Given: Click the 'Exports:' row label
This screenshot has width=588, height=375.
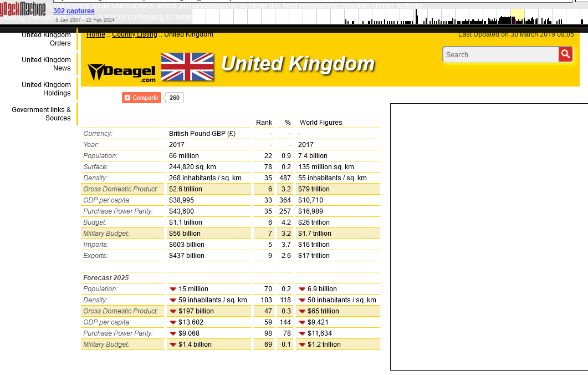Looking at the screenshot, I should point(95,256).
